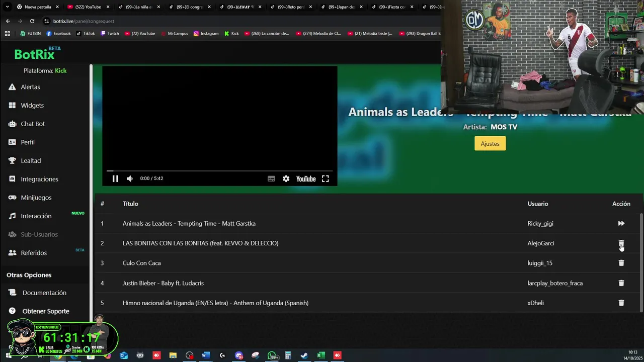Screen dimensions: 644x362
Task: Delete the LAS BONITAS CON LAS BONITAS request
Action: pos(621,243)
